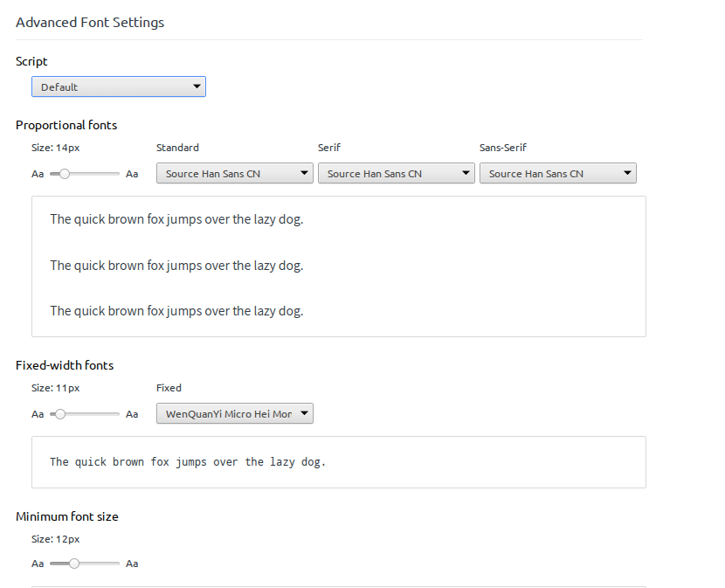Viewport: 725px width, 588px height.
Task: Click large Aa beside minimum size slider
Action: pyautogui.click(x=132, y=564)
